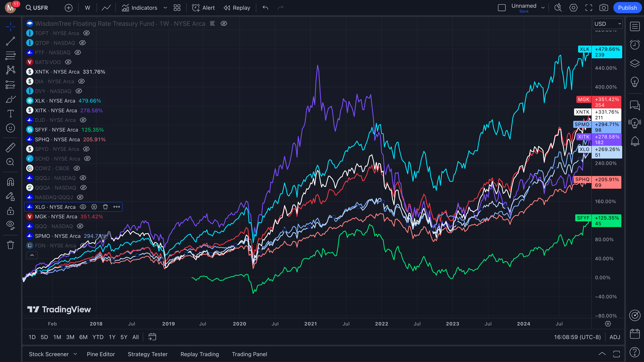Image resolution: width=644 pixels, height=362 pixels.
Task: Open XLG row more options
Action: click(x=117, y=207)
